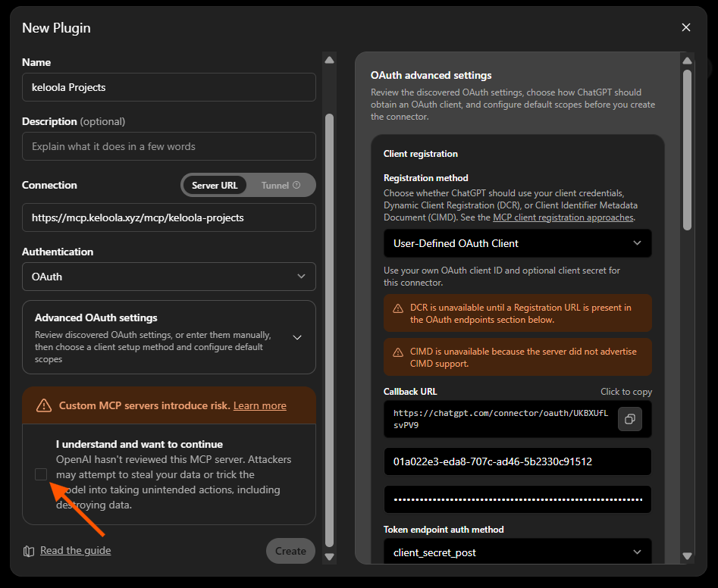The image size is (718, 588).
Task: Click the Tunnel help info icon
Action: pyautogui.click(x=296, y=185)
